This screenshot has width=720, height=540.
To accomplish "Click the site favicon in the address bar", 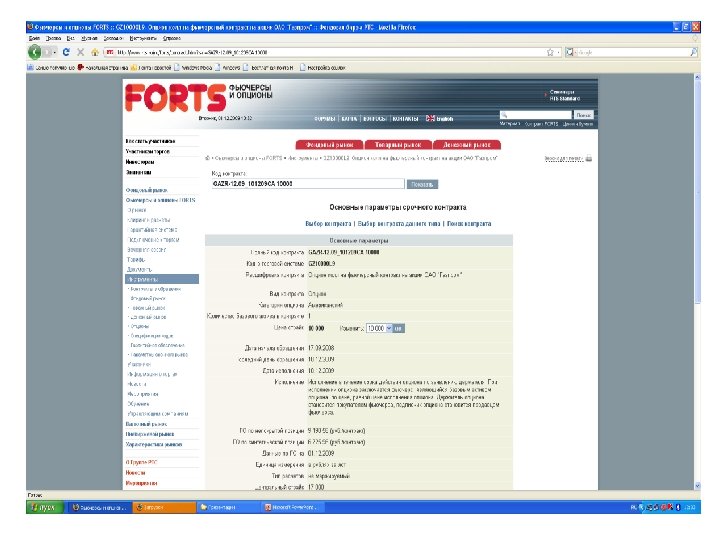I will click(x=110, y=52).
